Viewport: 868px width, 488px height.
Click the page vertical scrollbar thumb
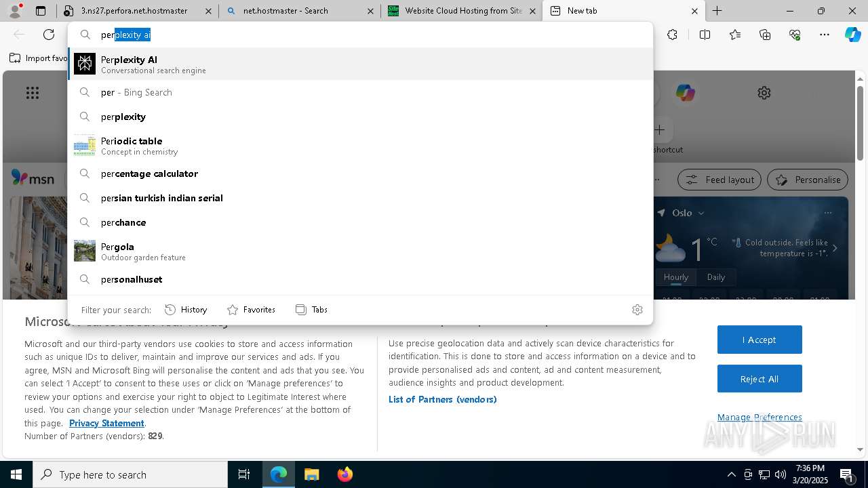(861, 123)
